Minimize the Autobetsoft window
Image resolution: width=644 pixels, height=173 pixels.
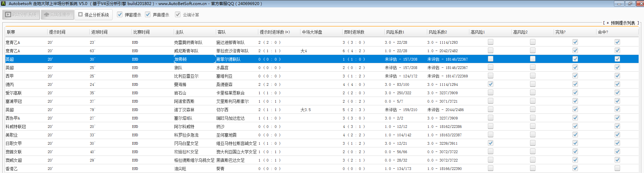[619, 4]
